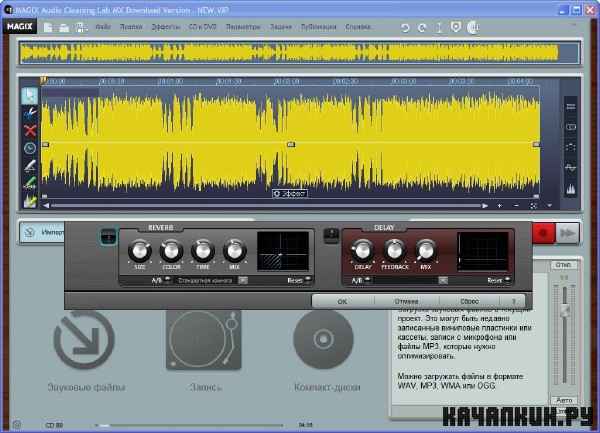
Task: Click the bottom tool in left tool column
Action: click(30, 200)
